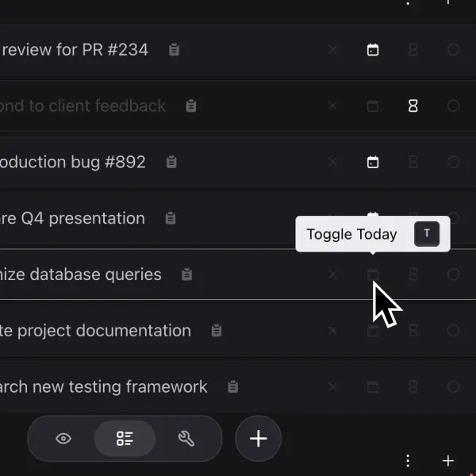Mark production bug #892 task as done
The height and width of the screenshot is (476, 476).
tap(453, 163)
